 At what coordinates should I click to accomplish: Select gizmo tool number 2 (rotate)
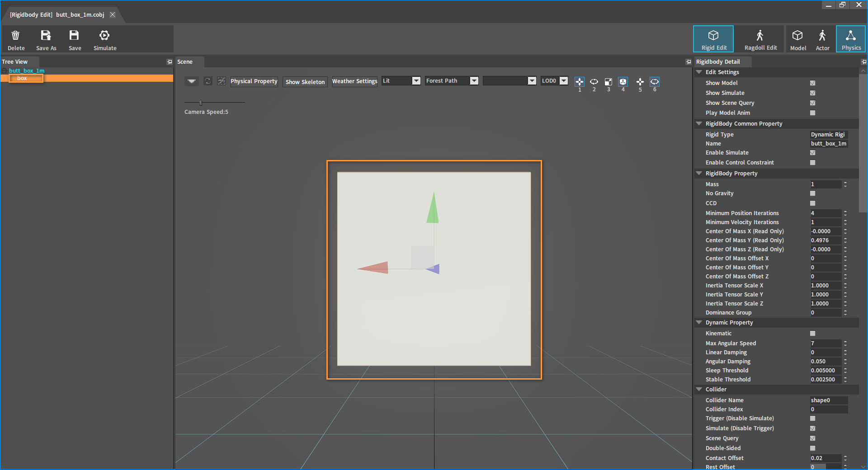(x=594, y=82)
